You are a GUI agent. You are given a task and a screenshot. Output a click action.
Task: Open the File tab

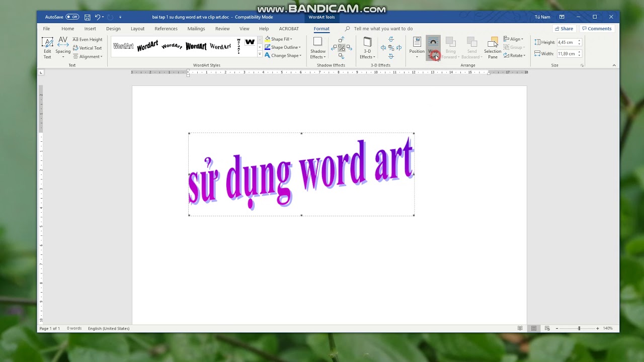(46, 29)
